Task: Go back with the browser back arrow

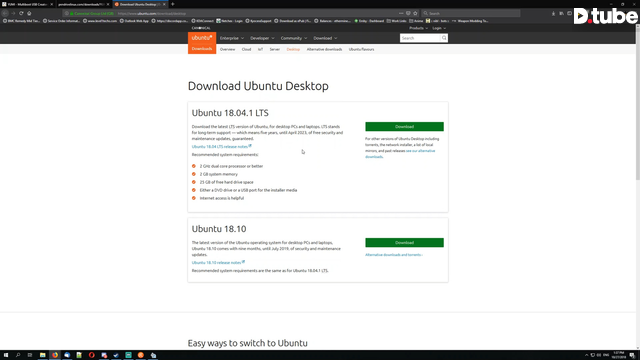Action: 5,13
